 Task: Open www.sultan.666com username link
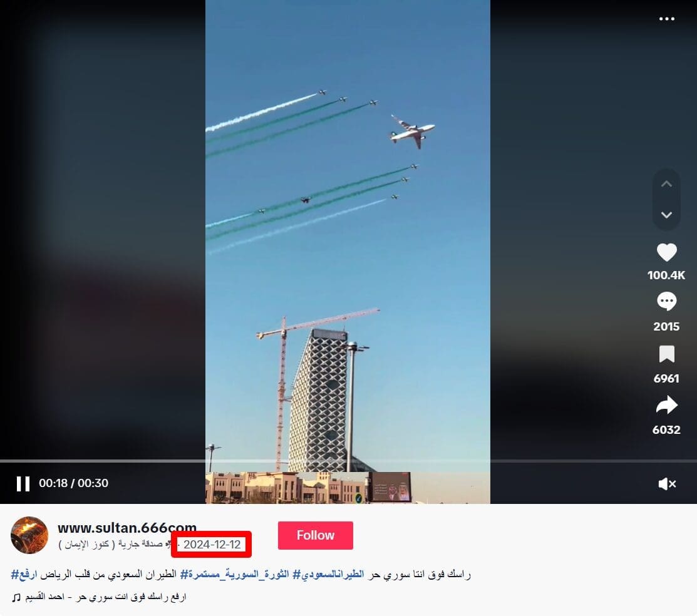[x=127, y=528]
